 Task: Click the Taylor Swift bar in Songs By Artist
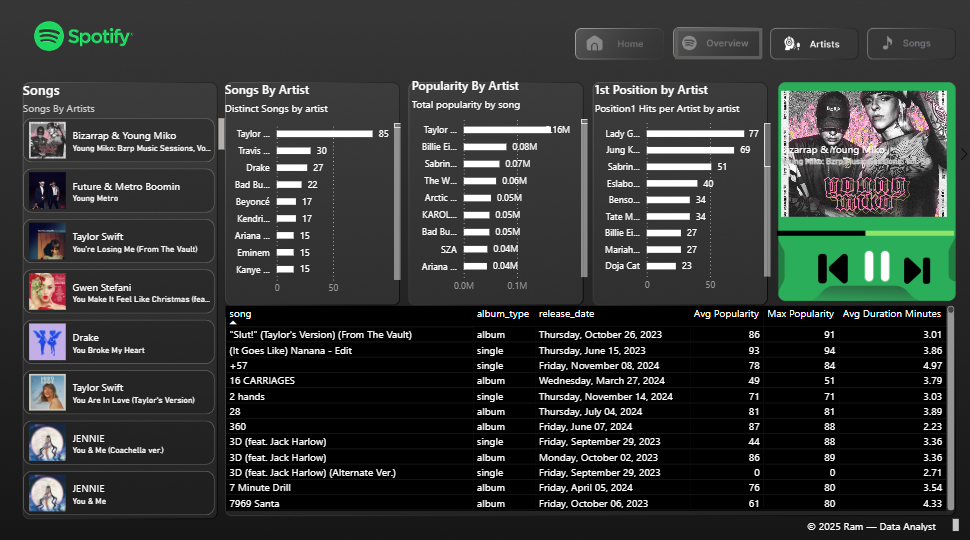(x=320, y=133)
